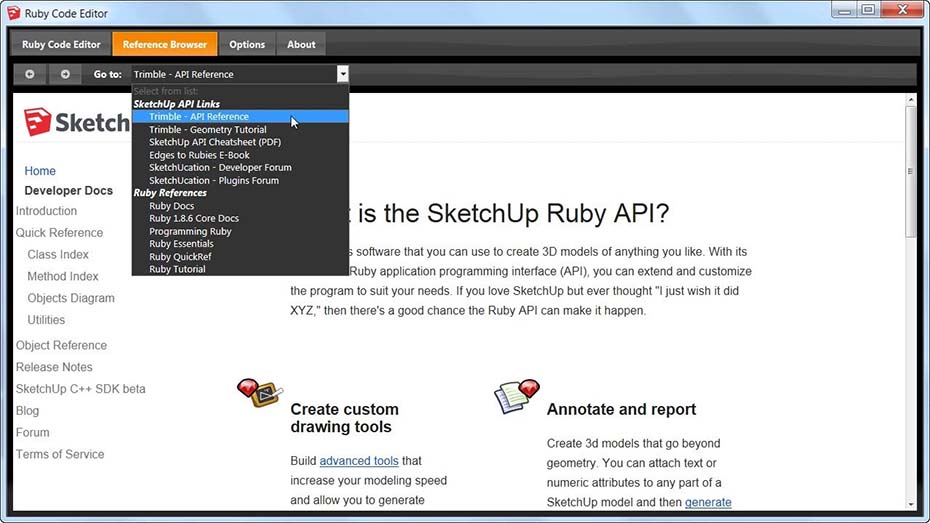Open the Class Index sidebar link
The width and height of the screenshot is (930, 523).
point(58,255)
